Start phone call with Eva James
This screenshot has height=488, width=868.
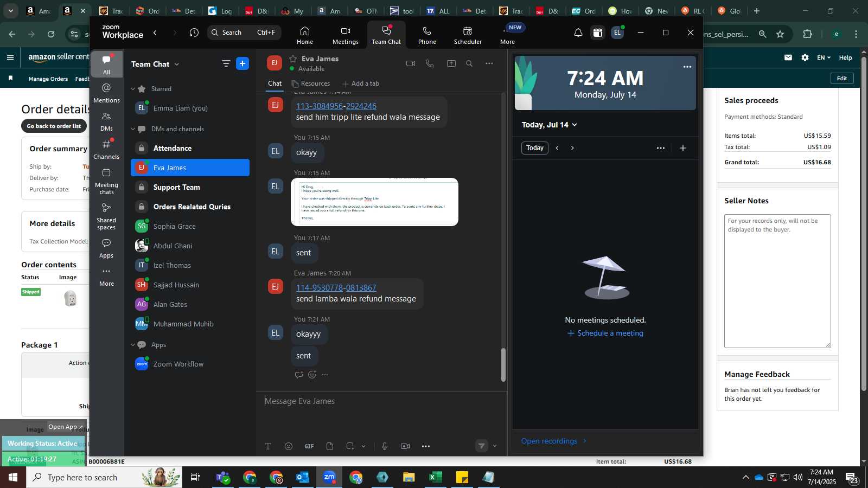click(430, 63)
